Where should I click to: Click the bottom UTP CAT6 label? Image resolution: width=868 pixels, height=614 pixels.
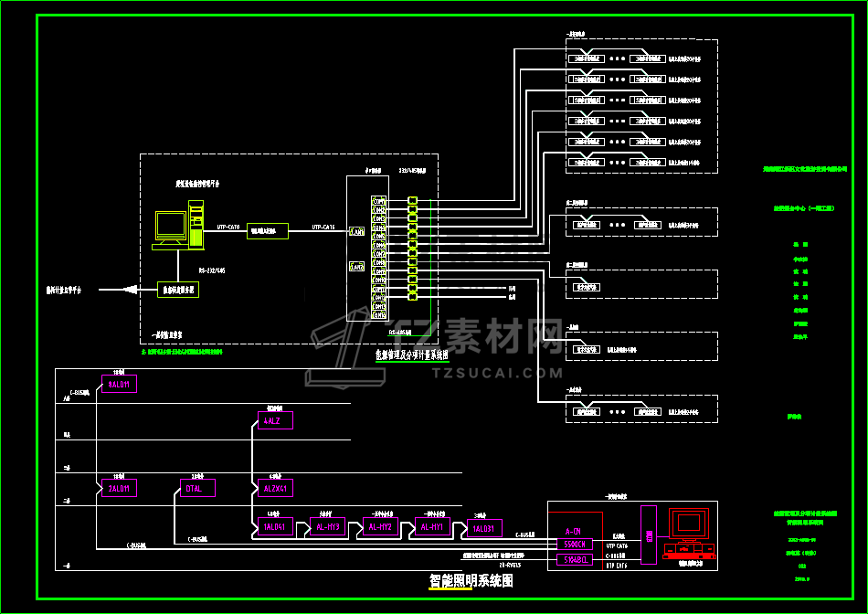point(617,566)
